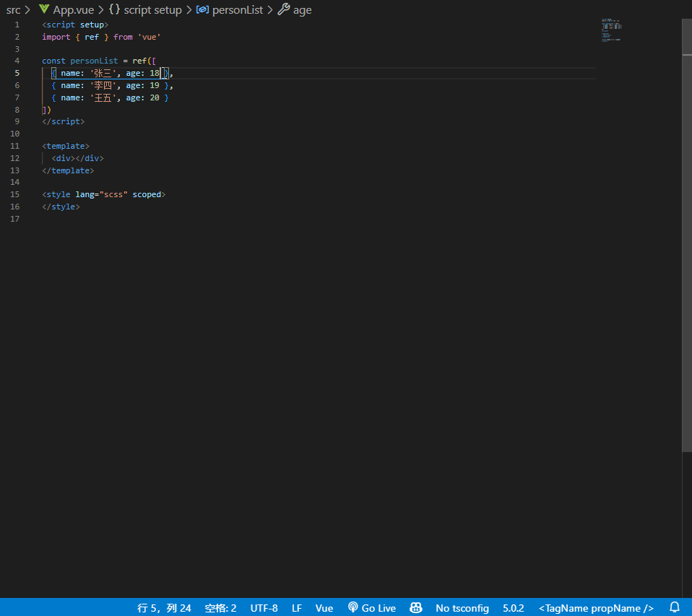Toggle the TagName propName casing option
This screenshot has width=692, height=616.
[x=596, y=608]
